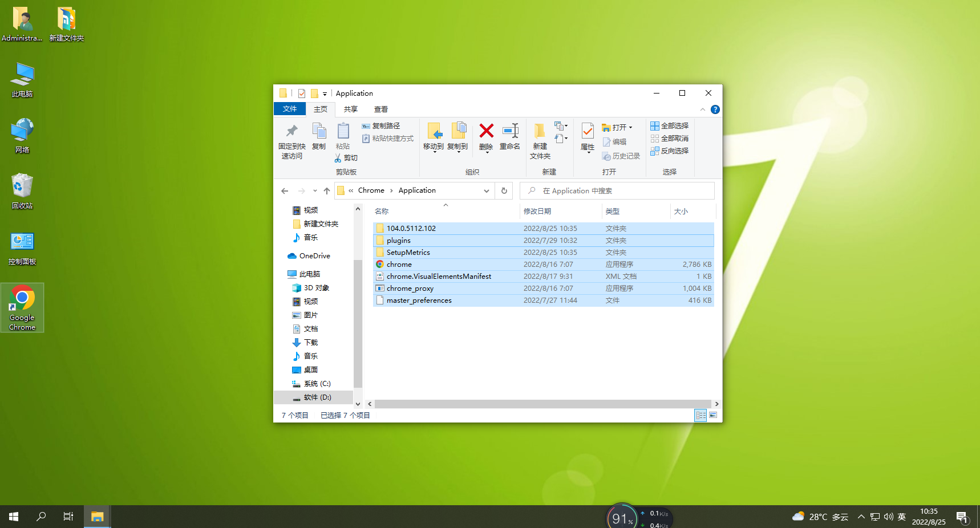Select the chrome application file
The width and height of the screenshot is (980, 528).
pos(544,265)
